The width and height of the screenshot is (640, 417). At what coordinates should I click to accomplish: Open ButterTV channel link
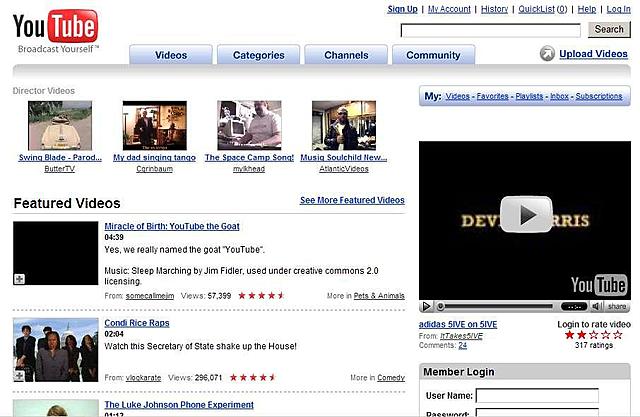60,169
